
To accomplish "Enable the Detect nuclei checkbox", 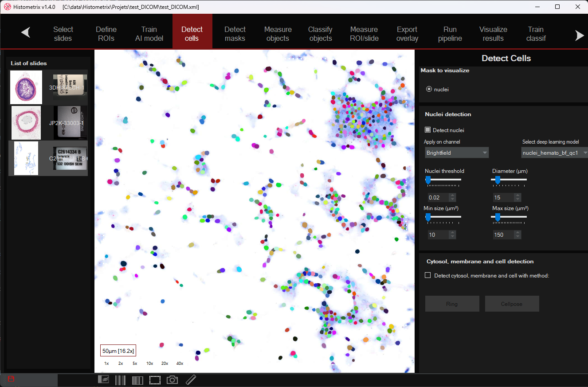I will 428,130.
